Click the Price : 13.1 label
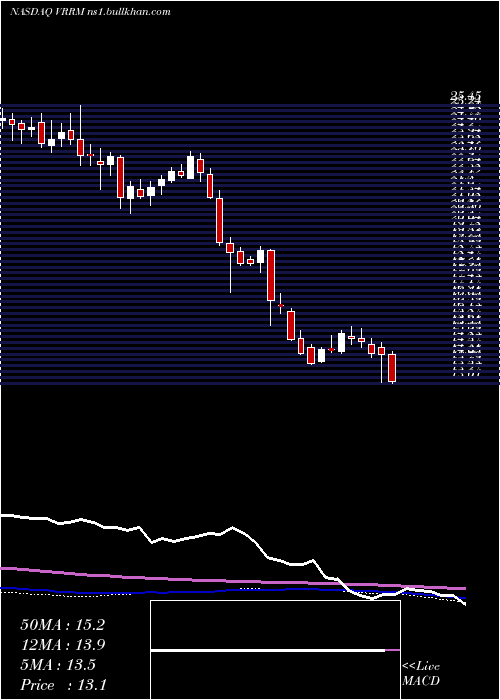The image size is (500, 700). tap(63, 684)
